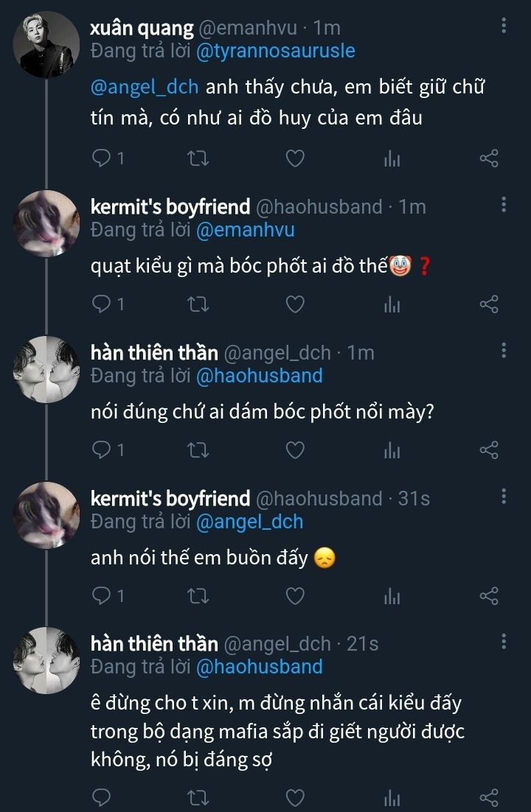Open the @angel_dch mention in xuân quang's tweet
The height and width of the screenshot is (812, 531).
tap(145, 86)
